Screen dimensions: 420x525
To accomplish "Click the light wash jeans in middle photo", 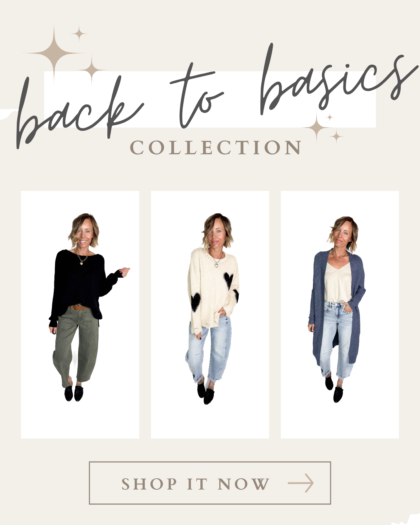I will click(x=209, y=351).
